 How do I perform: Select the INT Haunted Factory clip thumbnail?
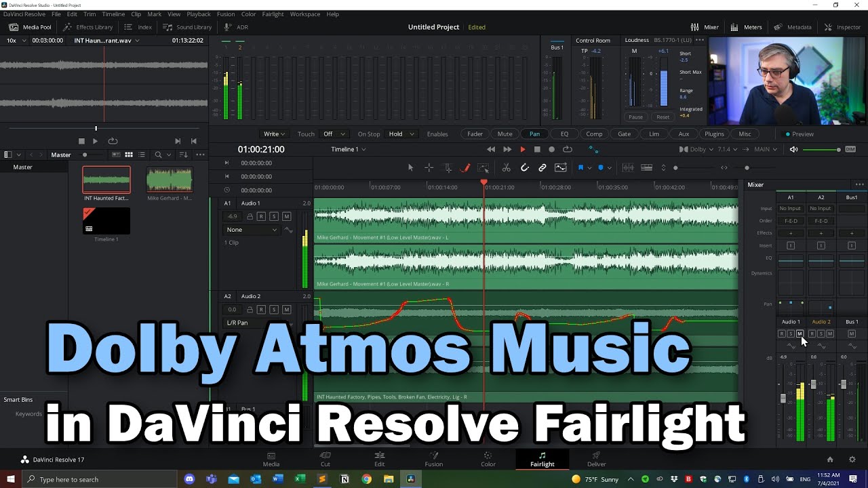(x=106, y=180)
